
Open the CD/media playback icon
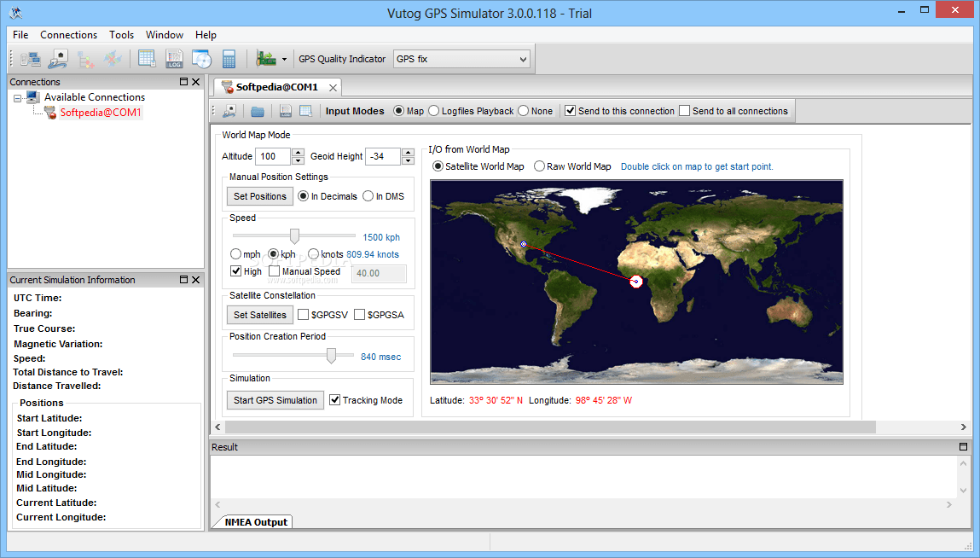(201, 59)
